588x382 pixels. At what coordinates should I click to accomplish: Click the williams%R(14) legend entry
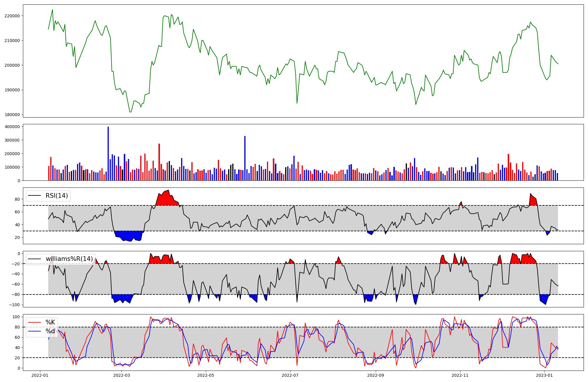(69, 259)
